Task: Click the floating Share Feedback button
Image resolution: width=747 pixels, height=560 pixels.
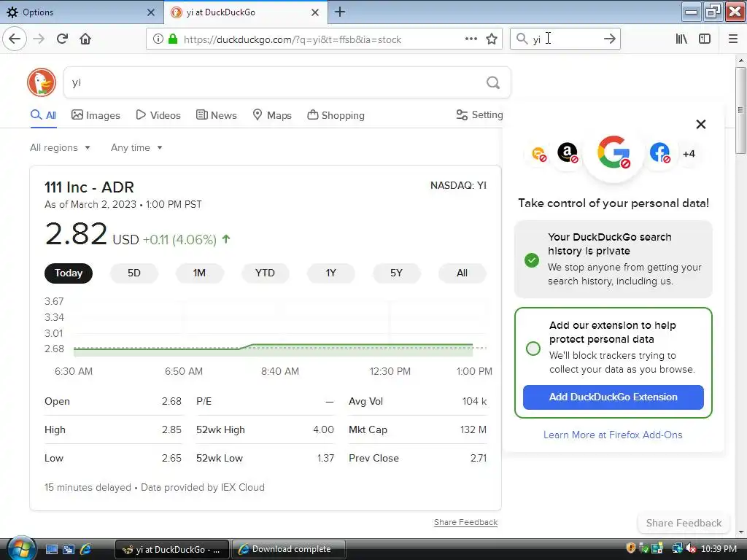Action: pyautogui.click(x=684, y=523)
